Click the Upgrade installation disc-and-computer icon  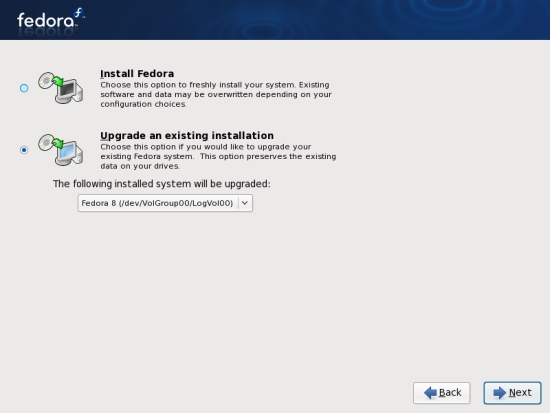[61, 149]
